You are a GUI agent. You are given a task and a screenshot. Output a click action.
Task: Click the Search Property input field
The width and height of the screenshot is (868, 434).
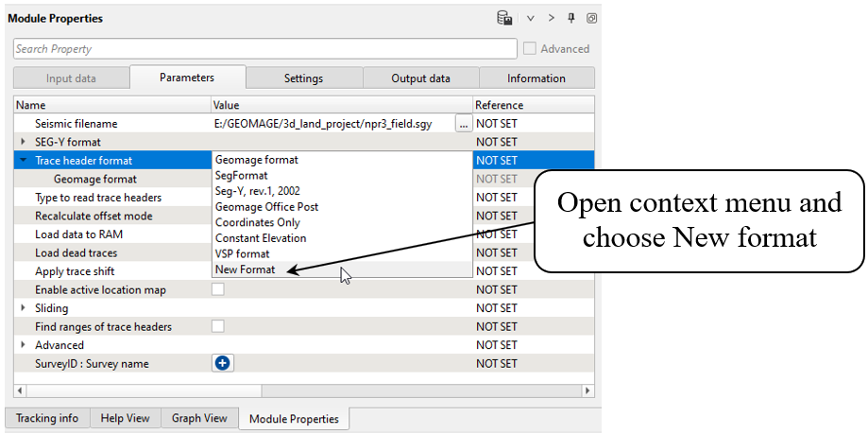click(264, 48)
